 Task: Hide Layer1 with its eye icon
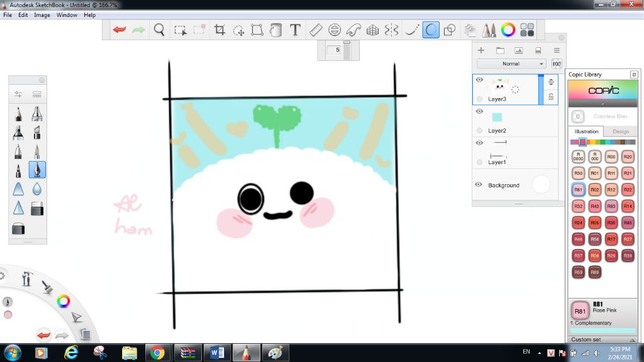(479, 143)
